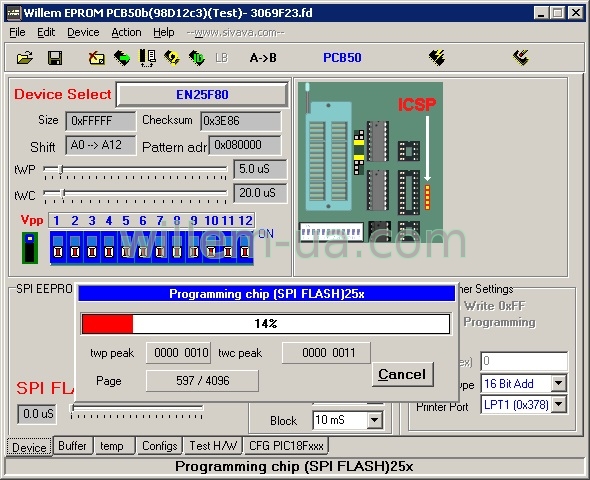
Task: Click the Checksum field 0x3E86
Action: [241, 121]
